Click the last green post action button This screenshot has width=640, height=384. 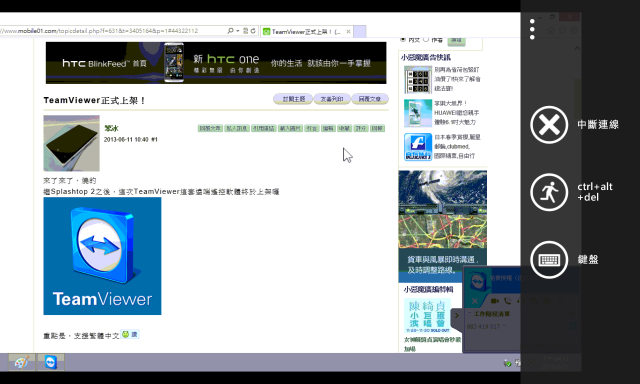pyautogui.click(x=377, y=128)
